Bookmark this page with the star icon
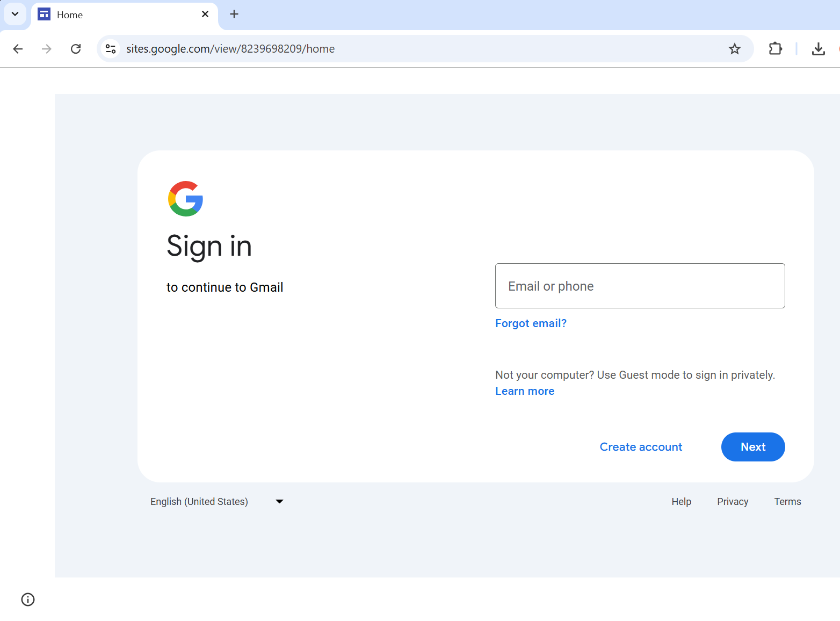The width and height of the screenshot is (840, 621). (x=734, y=49)
